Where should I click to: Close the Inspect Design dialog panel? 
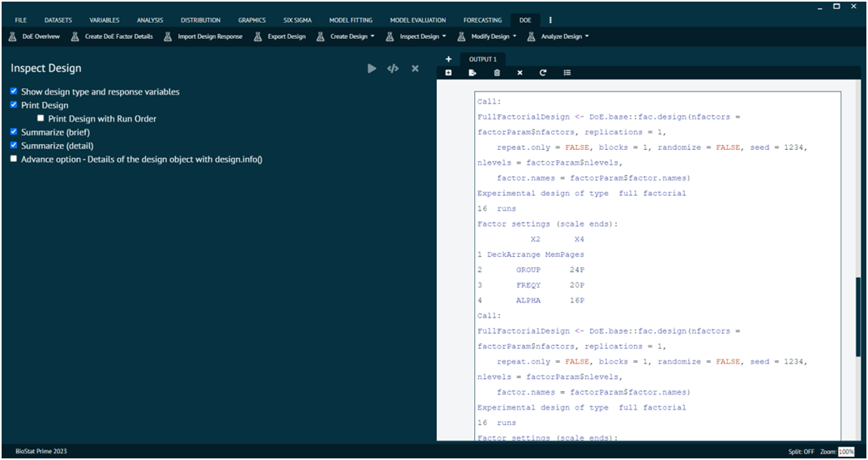[415, 69]
